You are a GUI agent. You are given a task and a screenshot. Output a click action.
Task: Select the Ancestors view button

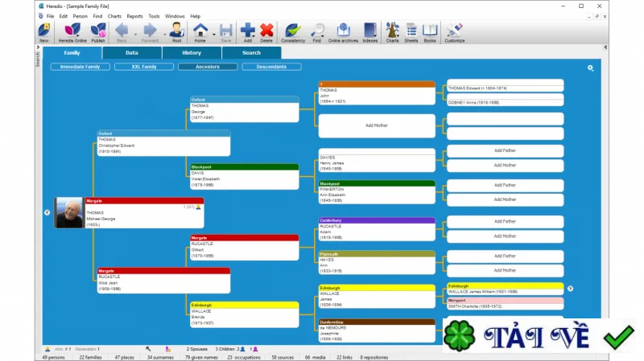(x=208, y=67)
